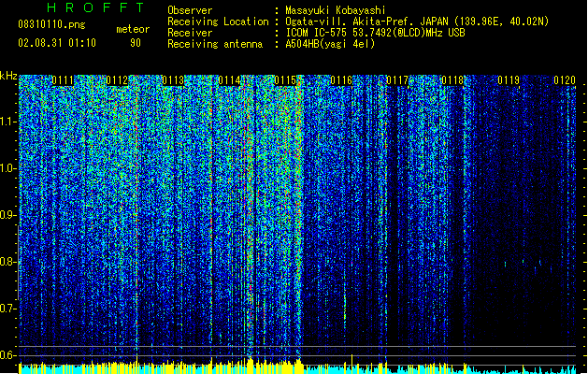Click the 1.0 frequency axis label
Screen dimensions: 588x374
(7, 168)
